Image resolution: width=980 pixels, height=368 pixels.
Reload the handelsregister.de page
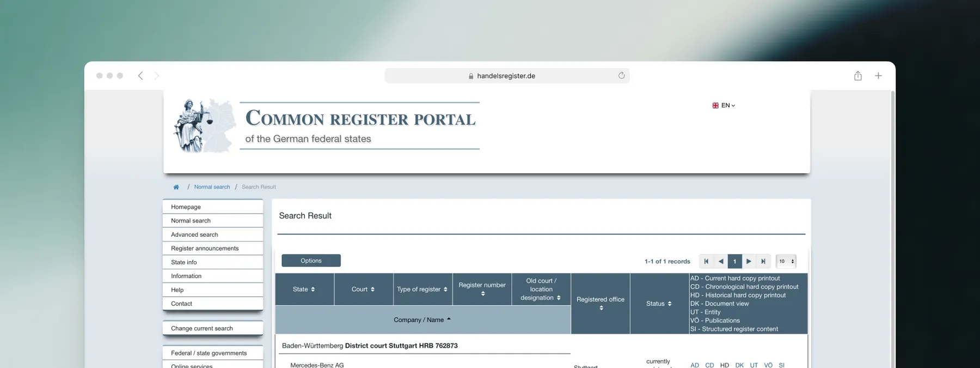[621, 76]
